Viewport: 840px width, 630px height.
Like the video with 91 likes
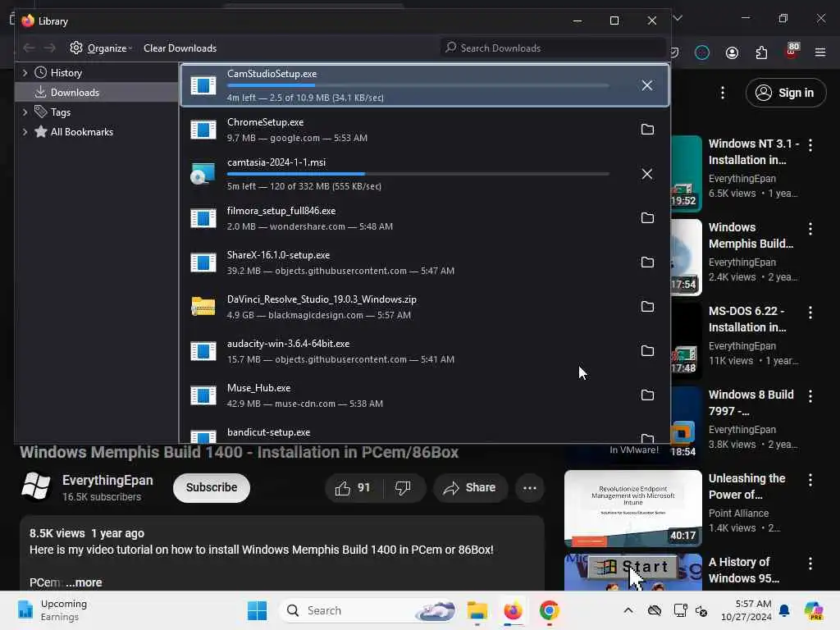click(x=353, y=487)
